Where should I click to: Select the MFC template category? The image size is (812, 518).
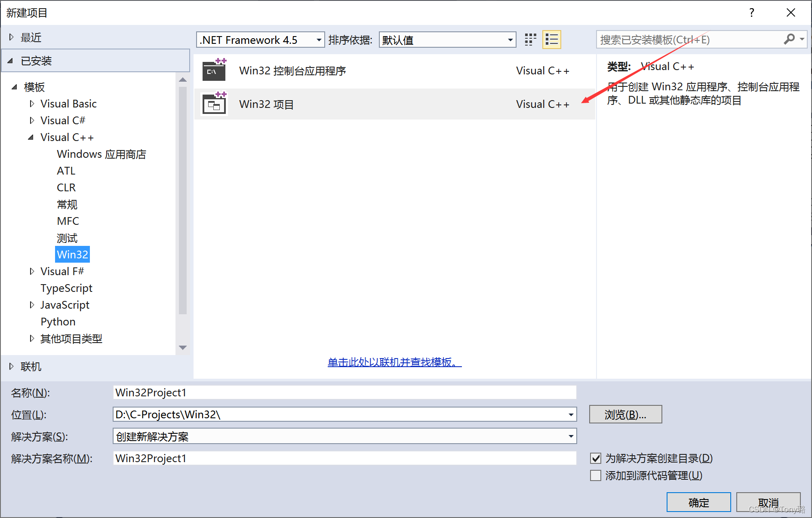tap(68, 221)
